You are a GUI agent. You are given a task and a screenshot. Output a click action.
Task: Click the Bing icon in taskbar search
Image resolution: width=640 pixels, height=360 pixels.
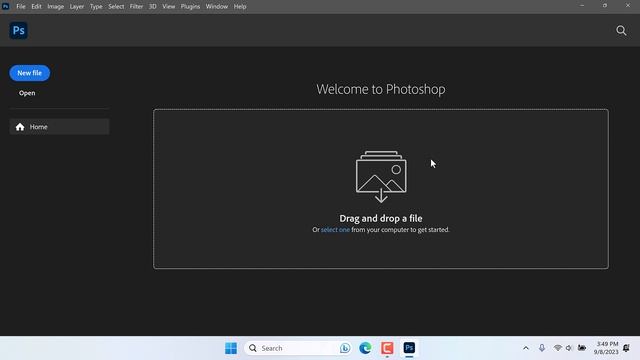[345, 348]
